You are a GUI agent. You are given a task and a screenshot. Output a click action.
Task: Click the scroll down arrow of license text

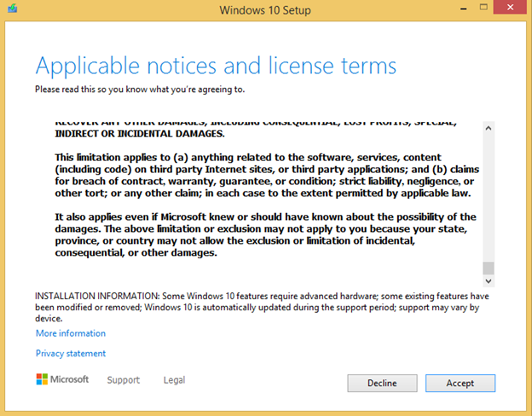[x=489, y=281]
